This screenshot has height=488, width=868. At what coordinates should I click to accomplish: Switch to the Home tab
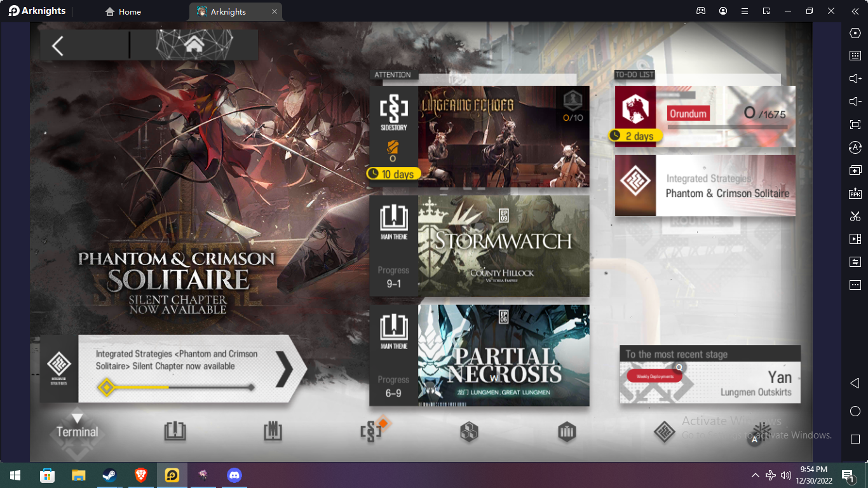[x=123, y=11]
